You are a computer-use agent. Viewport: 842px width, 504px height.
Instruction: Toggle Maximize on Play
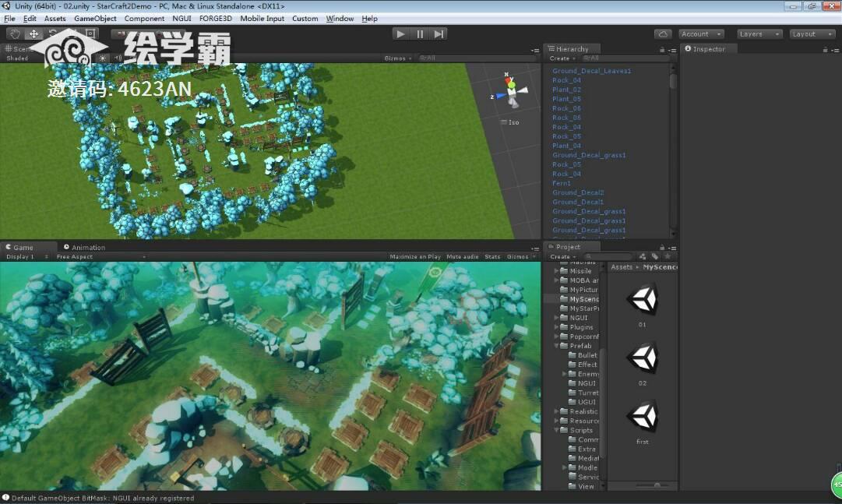pyautogui.click(x=415, y=257)
